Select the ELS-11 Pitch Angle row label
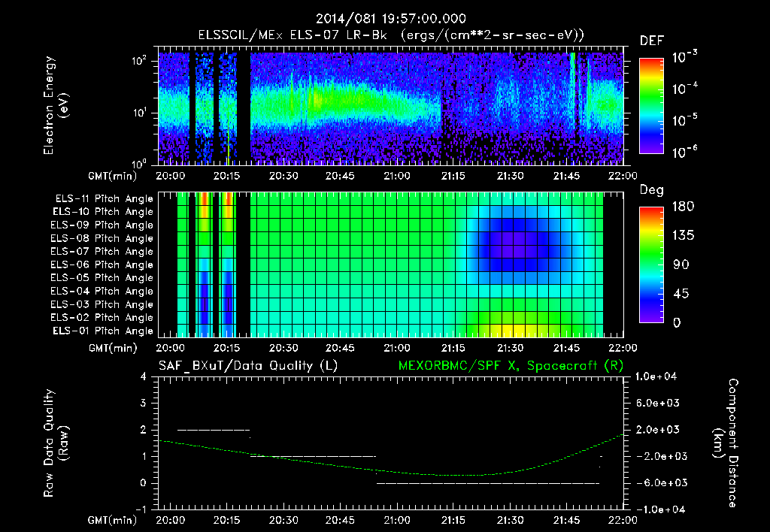 tap(104, 199)
